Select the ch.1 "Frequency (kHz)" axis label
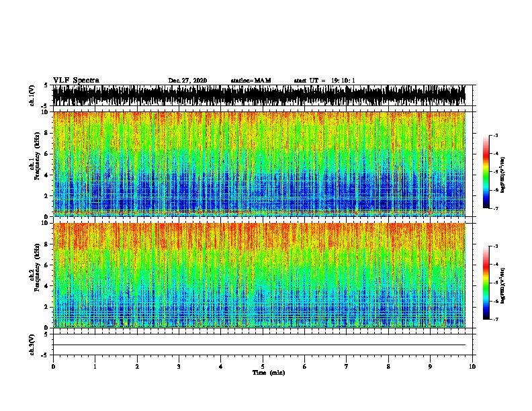Image resolution: width=532 pixels, height=411 pixels. click(37, 156)
